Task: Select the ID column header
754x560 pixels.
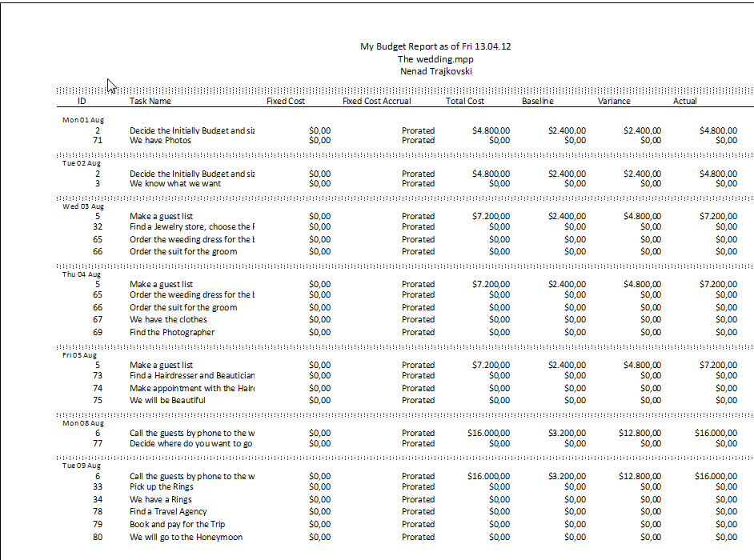Action: [82, 101]
